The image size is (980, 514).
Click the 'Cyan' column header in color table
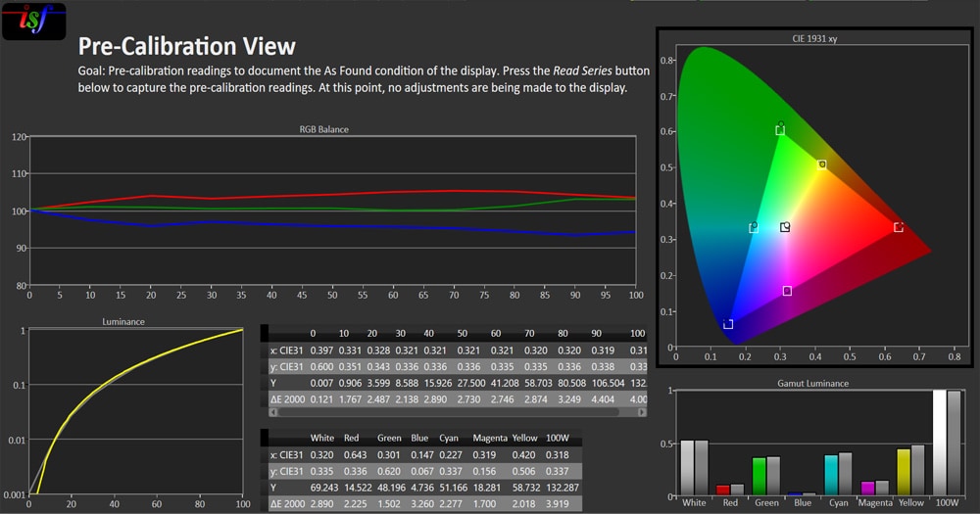(449, 438)
